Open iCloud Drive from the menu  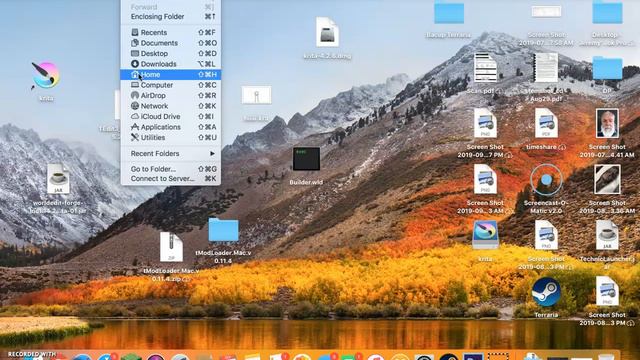(171, 117)
